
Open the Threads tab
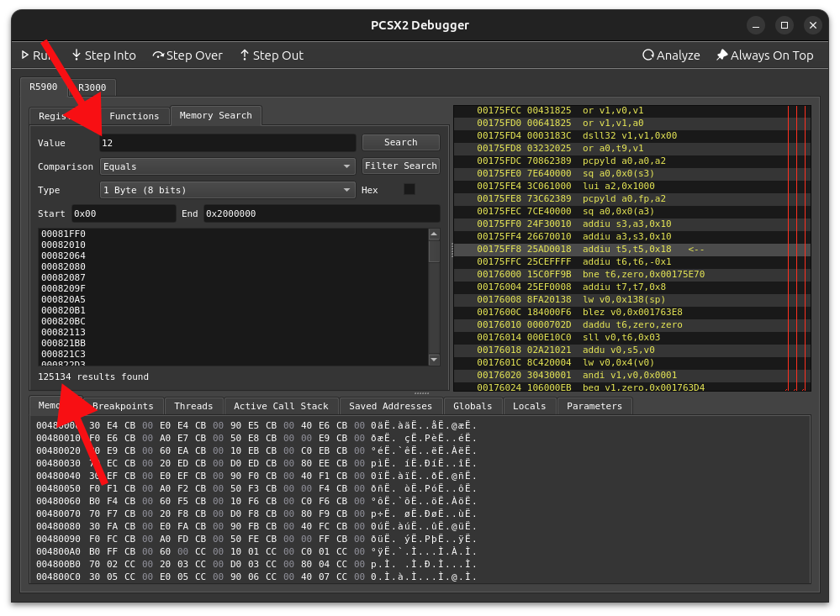click(193, 406)
